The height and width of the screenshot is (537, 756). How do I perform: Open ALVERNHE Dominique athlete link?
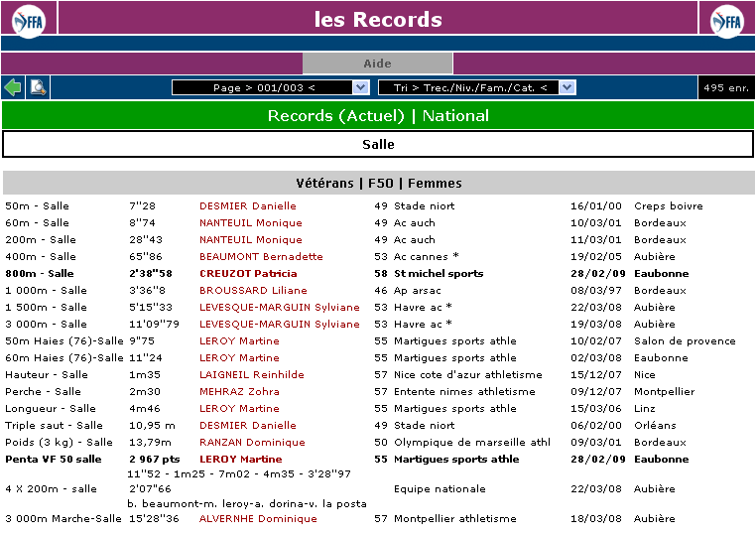(258, 519)
